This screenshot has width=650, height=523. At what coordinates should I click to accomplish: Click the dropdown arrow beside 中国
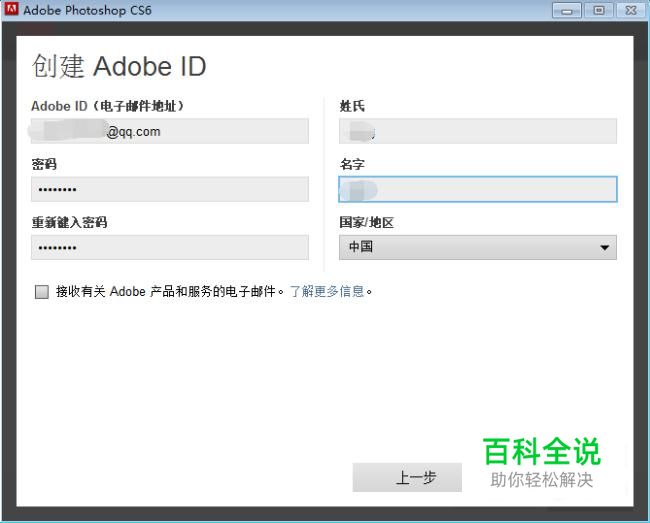(604, 247)
